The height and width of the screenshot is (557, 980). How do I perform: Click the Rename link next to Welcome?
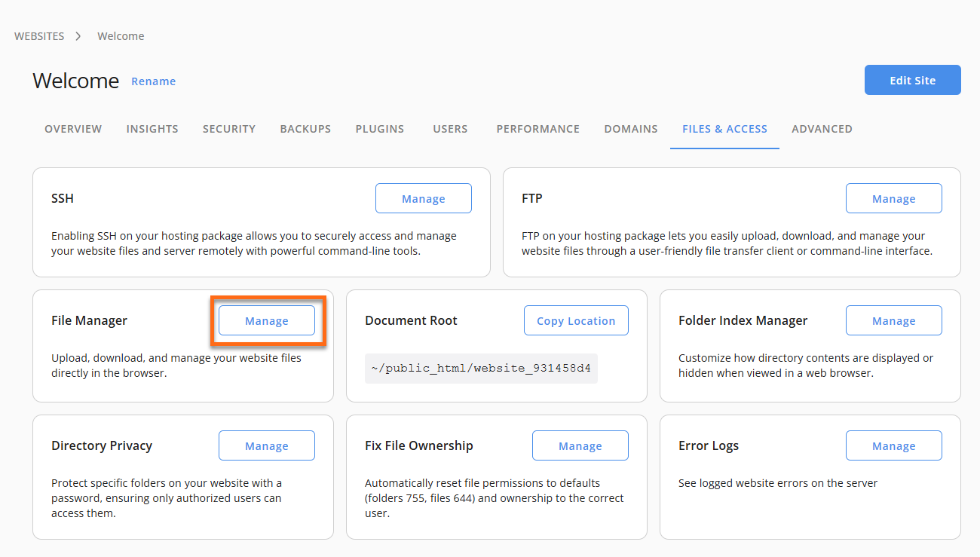coord(154,81)
